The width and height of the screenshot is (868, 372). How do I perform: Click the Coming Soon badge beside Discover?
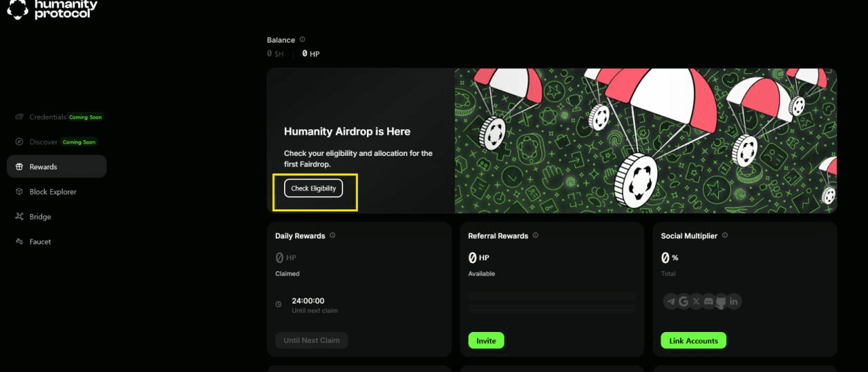click(x=79, y=142)
